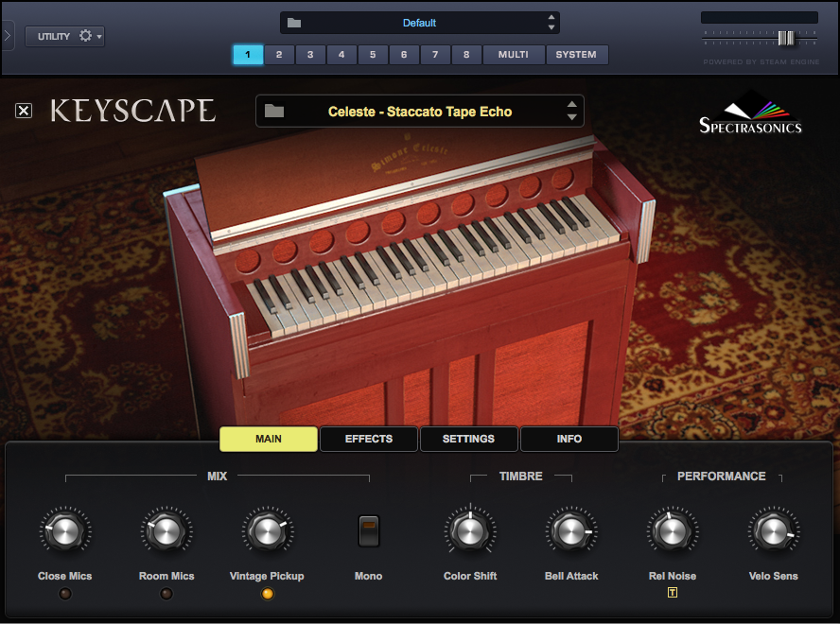Click the Rel Noise knob
The width and height of the screenshot is (840, 624).
tap(673, 531)
